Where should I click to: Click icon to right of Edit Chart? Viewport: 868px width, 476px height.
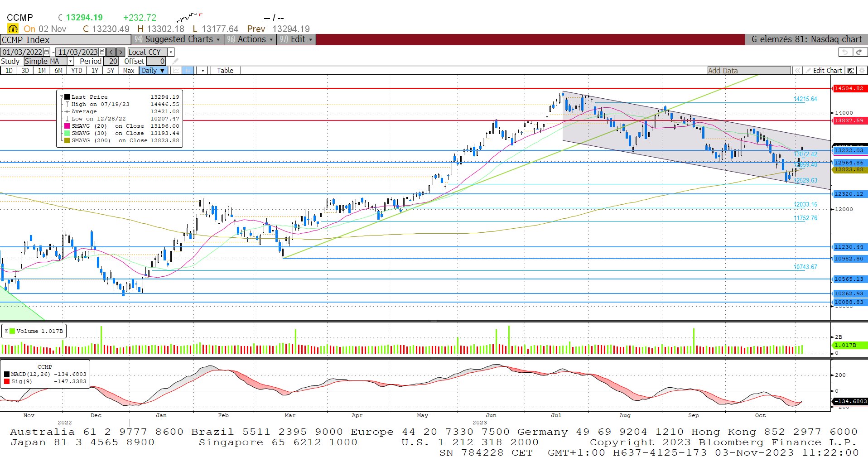(x=851, y=71)
